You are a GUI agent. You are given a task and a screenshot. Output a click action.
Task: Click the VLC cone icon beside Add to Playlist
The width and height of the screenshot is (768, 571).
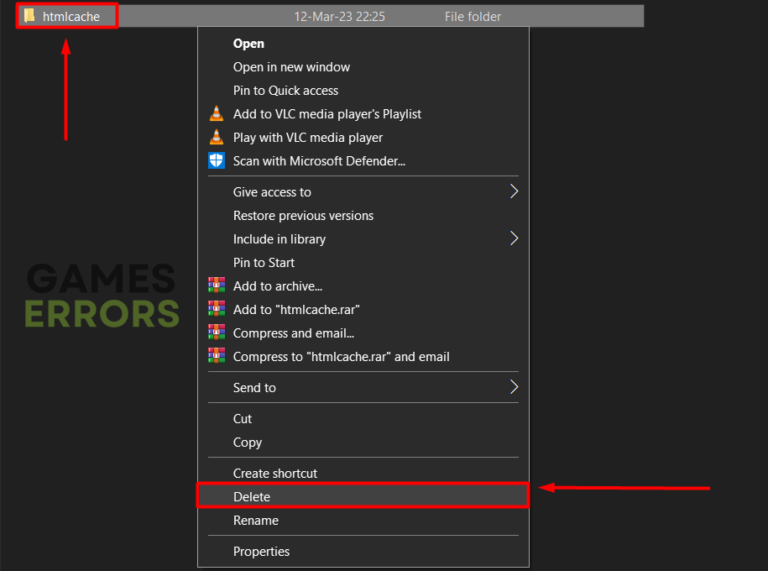tap(216, 114)
